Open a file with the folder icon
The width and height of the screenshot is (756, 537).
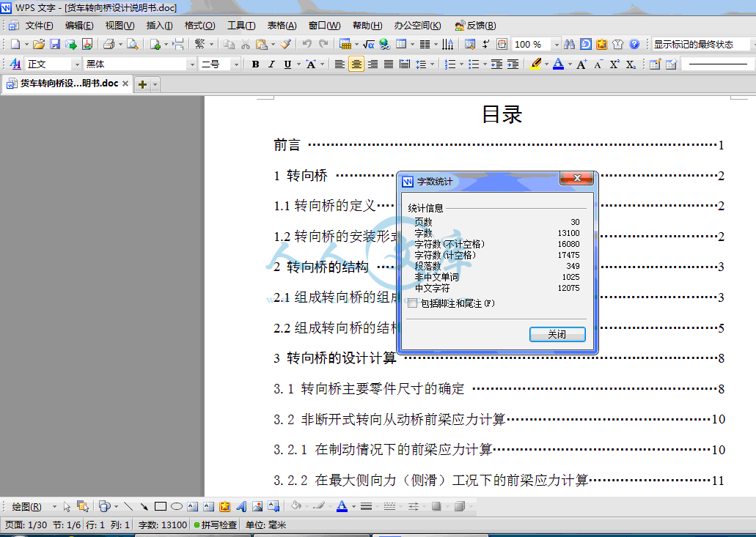tap(39, 44)
